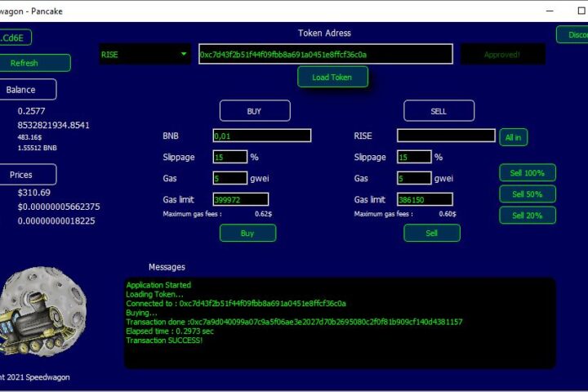Click the $0.00000005662375 price value
The image size is (588, 392).
click(59, 207)
